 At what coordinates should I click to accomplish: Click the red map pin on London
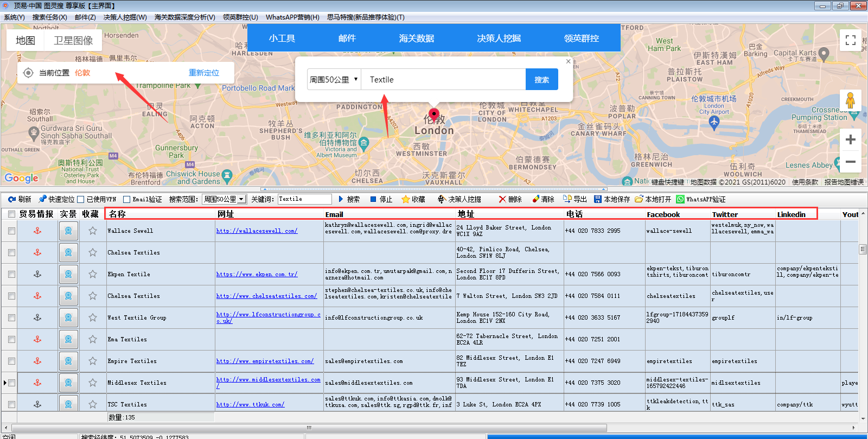(x=433, y=115)
